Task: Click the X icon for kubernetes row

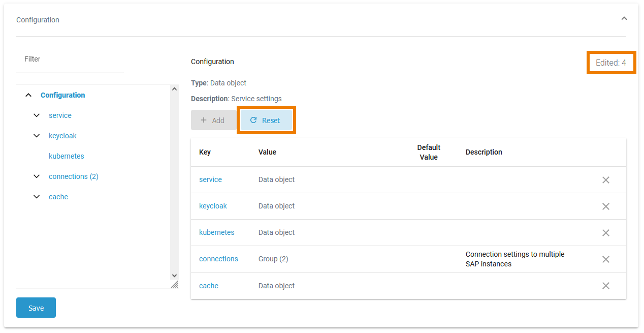Action: click(605, 233)
